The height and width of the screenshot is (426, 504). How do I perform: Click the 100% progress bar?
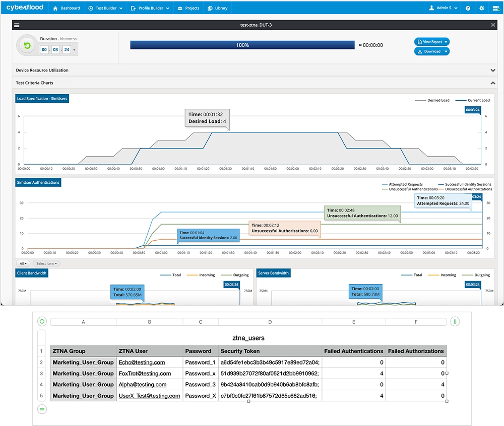pyautogui.click(x=242, y=45)
